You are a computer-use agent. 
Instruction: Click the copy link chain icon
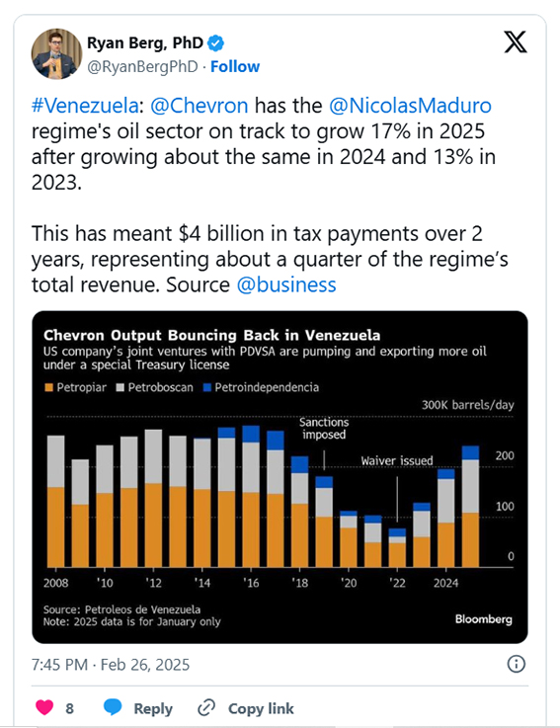tap(206, 708)
